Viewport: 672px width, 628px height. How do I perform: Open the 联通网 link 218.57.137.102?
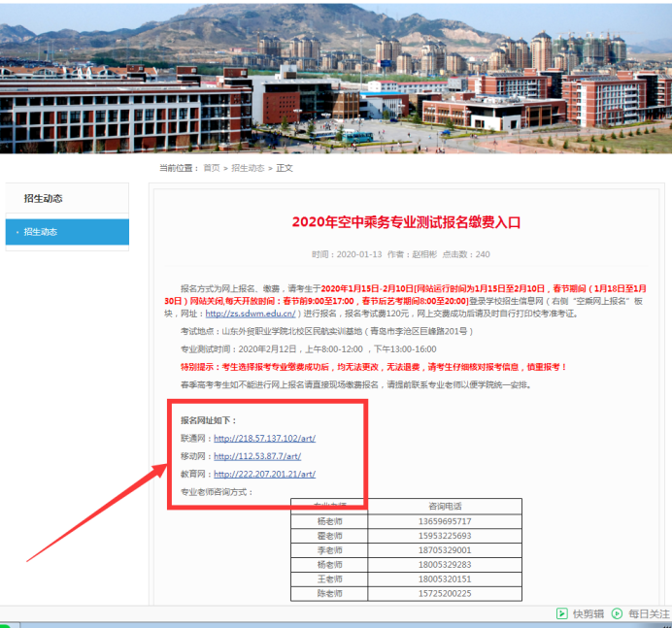[264, 439]
